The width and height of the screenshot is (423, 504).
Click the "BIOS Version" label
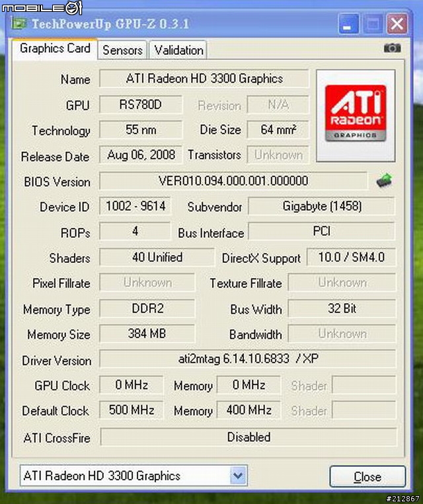[x=57, y=182]
